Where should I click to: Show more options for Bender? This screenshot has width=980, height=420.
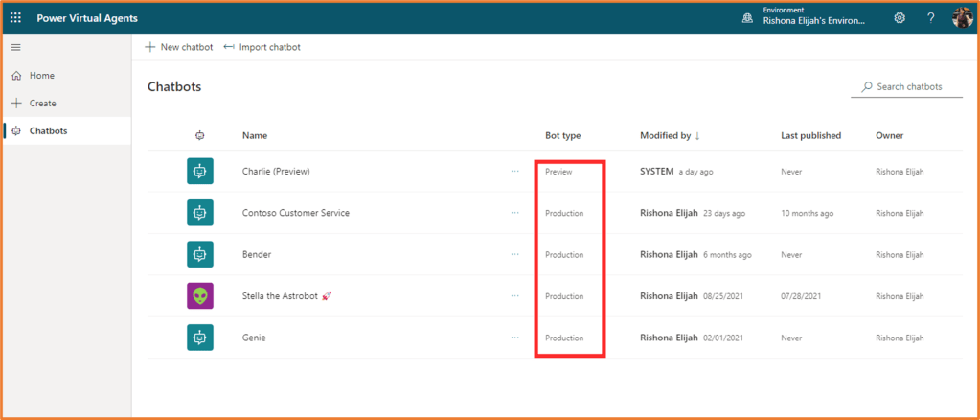pos(515,255)
